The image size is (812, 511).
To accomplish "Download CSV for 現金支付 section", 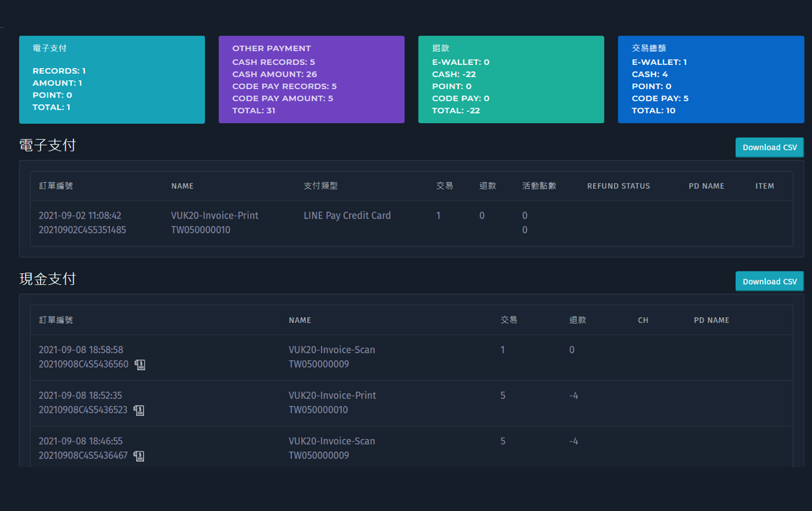I will 769,282.
